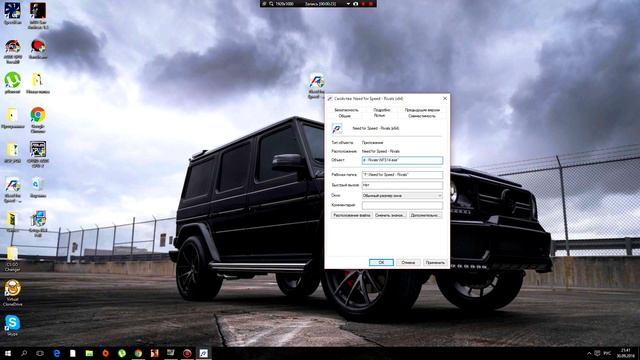
Task: Show hidden system tray icons chevron
Action: [x=589, y=353]
